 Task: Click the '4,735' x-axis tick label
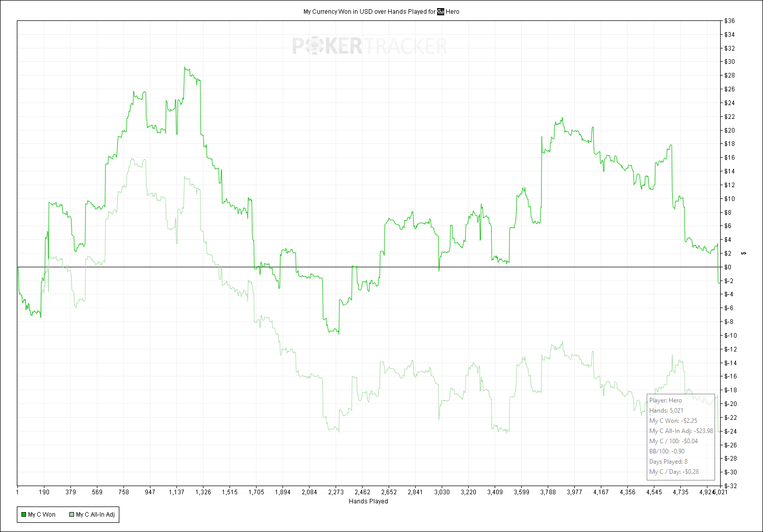click(x=681, y=492)
